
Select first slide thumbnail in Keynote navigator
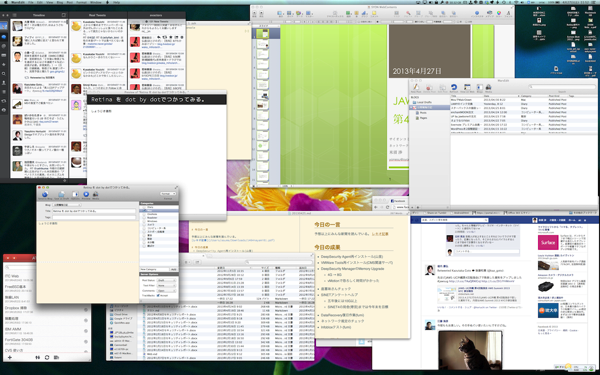262,34
